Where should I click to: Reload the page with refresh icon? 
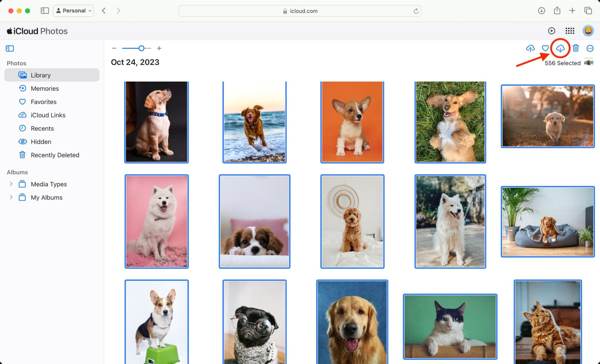point(416,11)
